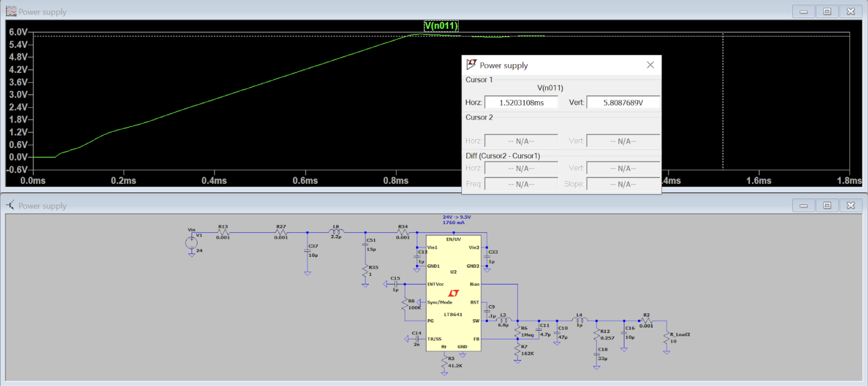This screenshot has width=868, height=386.
Task: Click the Cursor 1 Horz value field
Action: pyautogui.click(x=521, y=102)
